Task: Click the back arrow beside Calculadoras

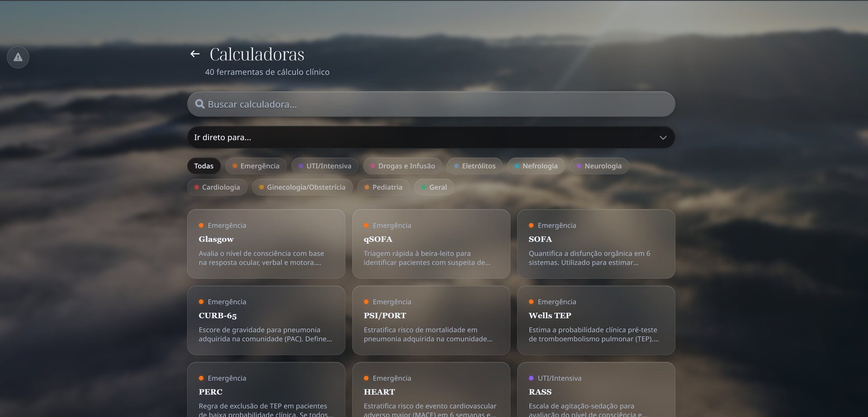Action: point(195,54)
